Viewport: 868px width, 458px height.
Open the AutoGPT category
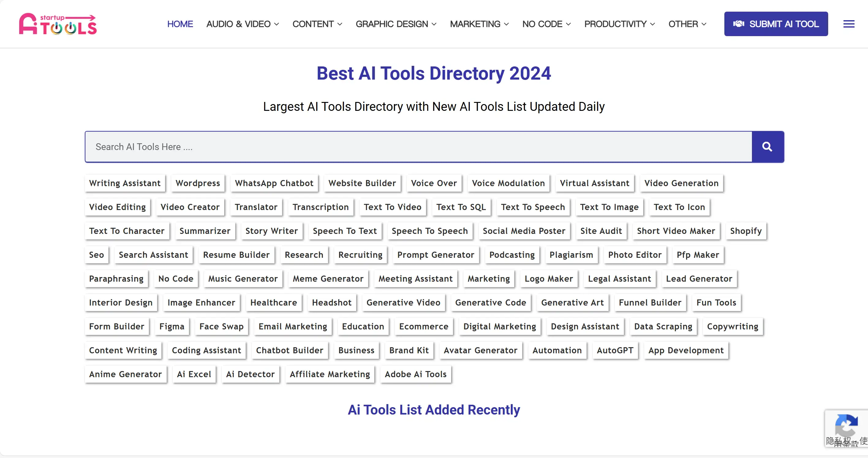[x=615, y=351]
